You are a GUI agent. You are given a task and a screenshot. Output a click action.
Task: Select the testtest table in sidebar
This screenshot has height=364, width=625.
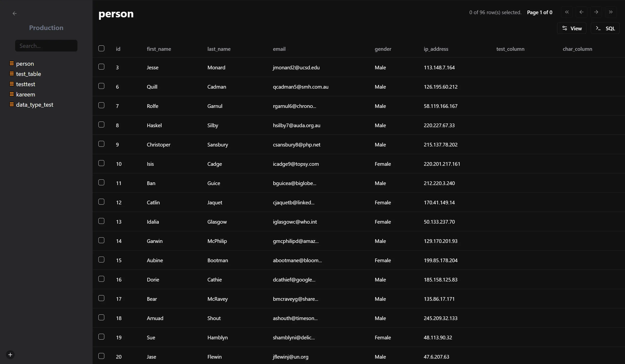(26, 84)
